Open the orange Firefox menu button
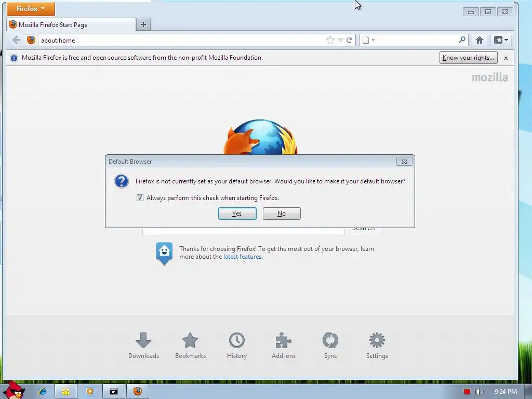Screen dimensions: 532x399 point(31,9)
